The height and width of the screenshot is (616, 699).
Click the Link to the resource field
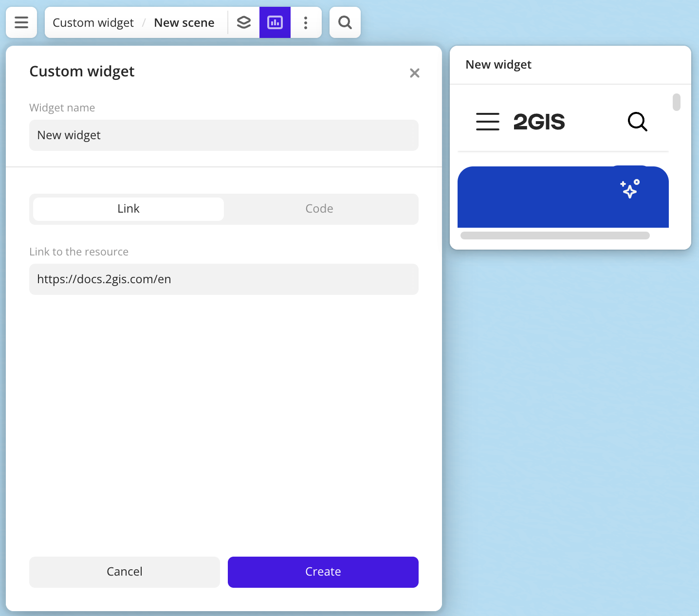pos(224,279)
